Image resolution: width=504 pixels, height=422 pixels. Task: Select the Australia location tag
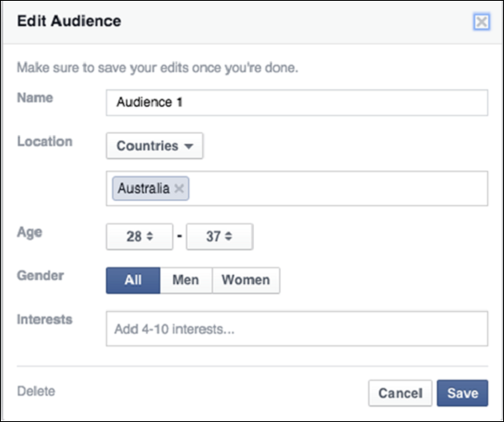[141, 189]
